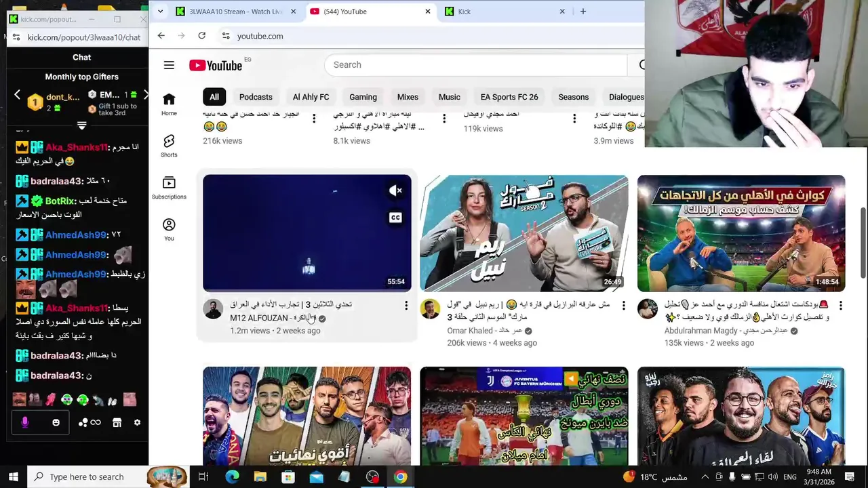Go to the YouTube logo home link
This screenshot has height=488, width=868.
[215, 65]
